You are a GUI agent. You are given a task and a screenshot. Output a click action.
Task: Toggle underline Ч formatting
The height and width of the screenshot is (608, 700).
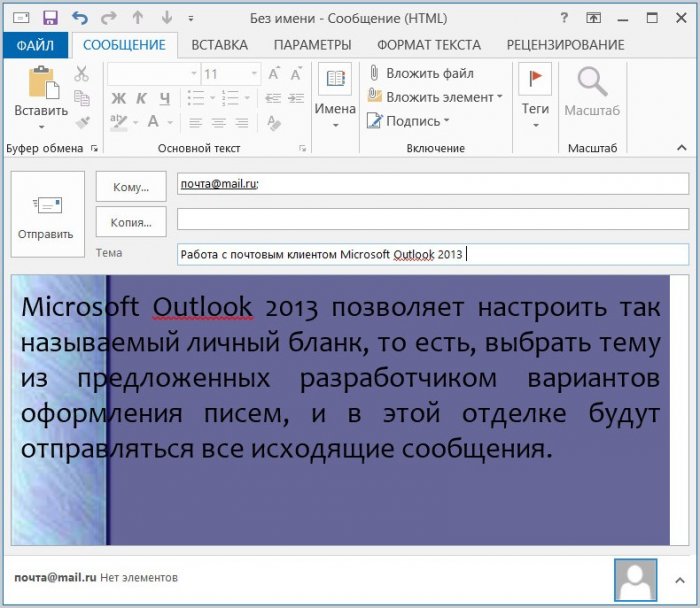point(165,98)
